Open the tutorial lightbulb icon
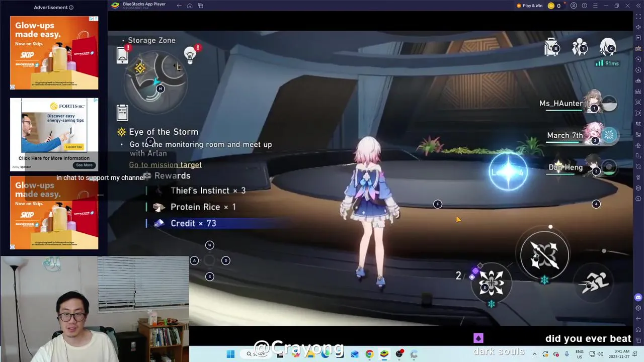The height and width of the screenshot is (362, 644). pos(190,55)
